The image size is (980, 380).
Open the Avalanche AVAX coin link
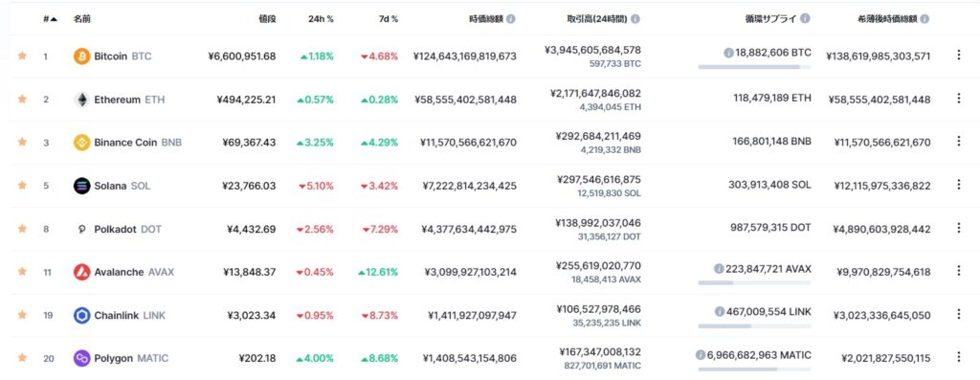point(134,272)
